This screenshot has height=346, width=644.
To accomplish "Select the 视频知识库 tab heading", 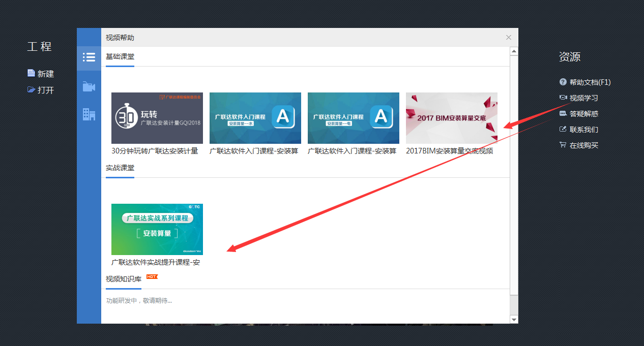I will [124, 279].
